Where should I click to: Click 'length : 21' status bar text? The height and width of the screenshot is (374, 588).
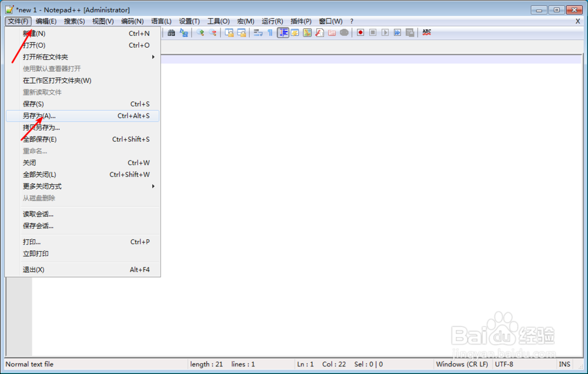point(206,364)
